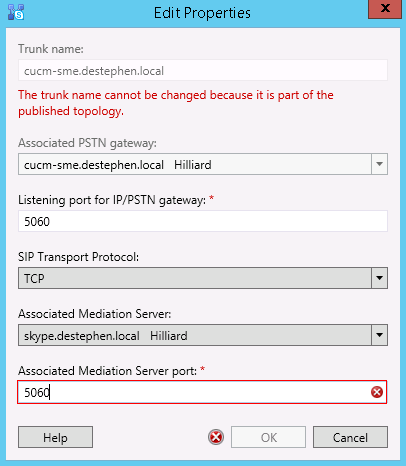
Task: Click the Help button
Action: (55, 437)
